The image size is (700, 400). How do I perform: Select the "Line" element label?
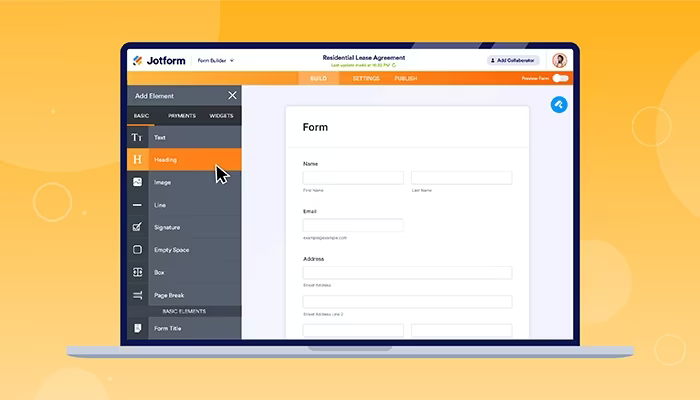point(160,205)
